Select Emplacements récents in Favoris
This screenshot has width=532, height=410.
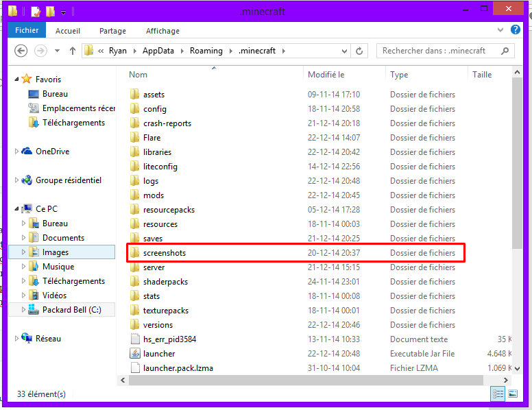pos(71,108)
